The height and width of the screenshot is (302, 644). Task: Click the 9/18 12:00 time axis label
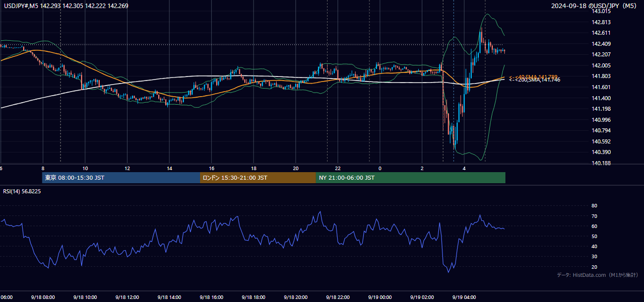click(x=127, y=297)
